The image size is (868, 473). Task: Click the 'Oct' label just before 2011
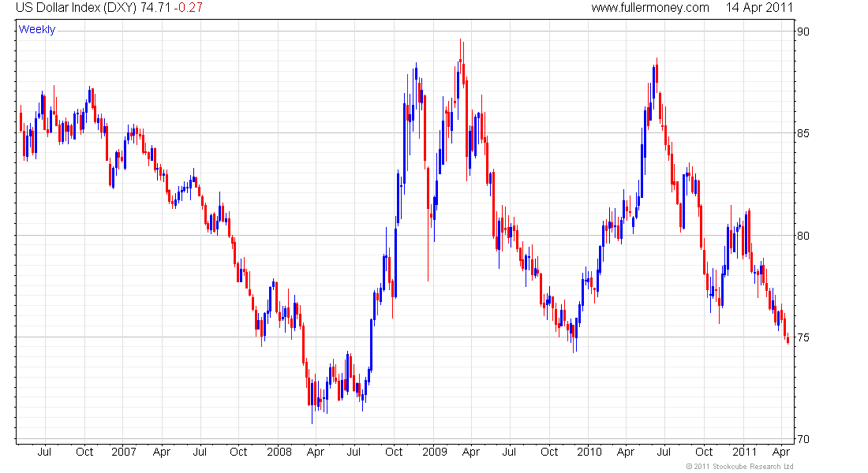pyautogui.click(x=704, y=452)
